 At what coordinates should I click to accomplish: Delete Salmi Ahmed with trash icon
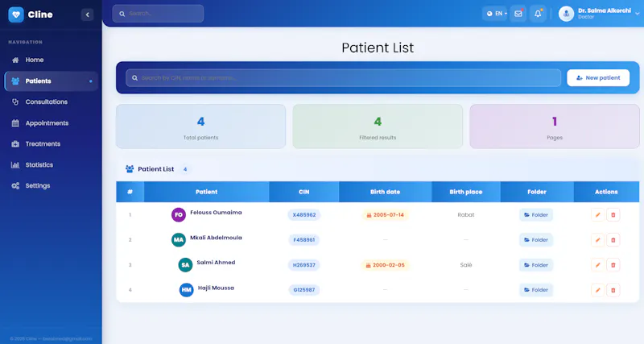[613, 265]
